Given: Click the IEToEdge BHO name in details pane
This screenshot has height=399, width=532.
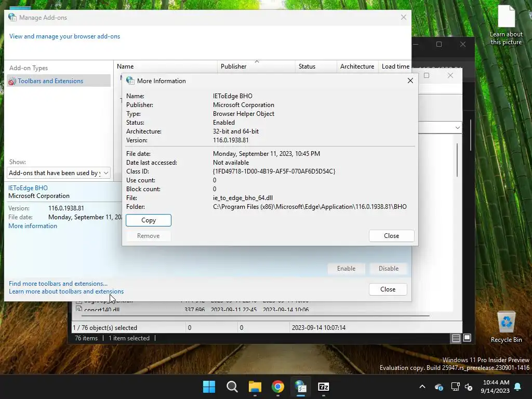Looking at the screenshot, I should (x=28, y=188).
